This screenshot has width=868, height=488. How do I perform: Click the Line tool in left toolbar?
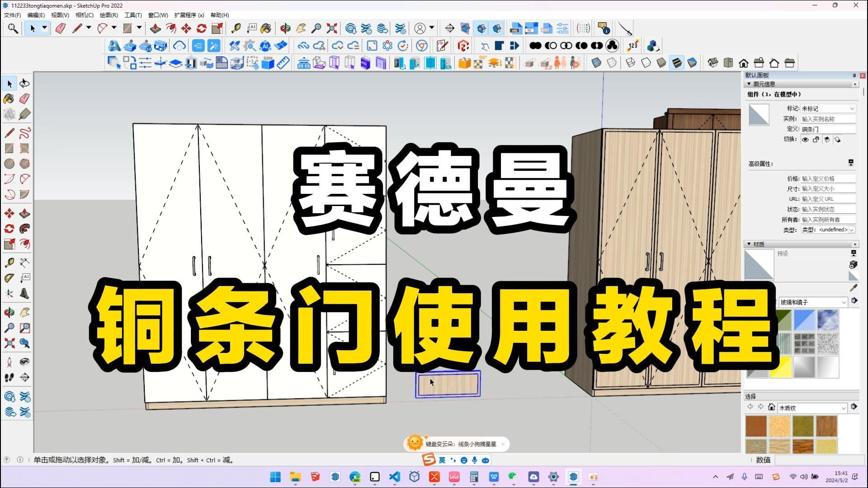(9, 133)
